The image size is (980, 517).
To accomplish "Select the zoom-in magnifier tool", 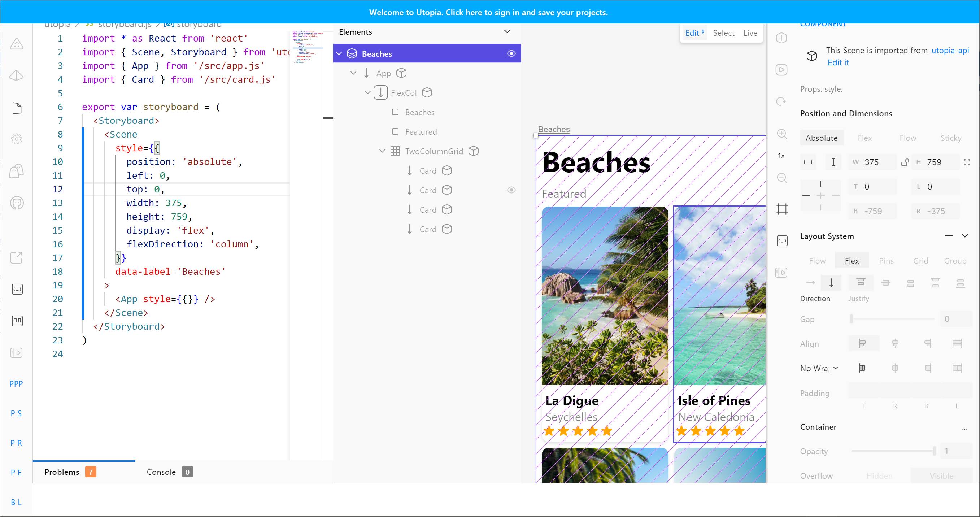I will tap(782, 134).
